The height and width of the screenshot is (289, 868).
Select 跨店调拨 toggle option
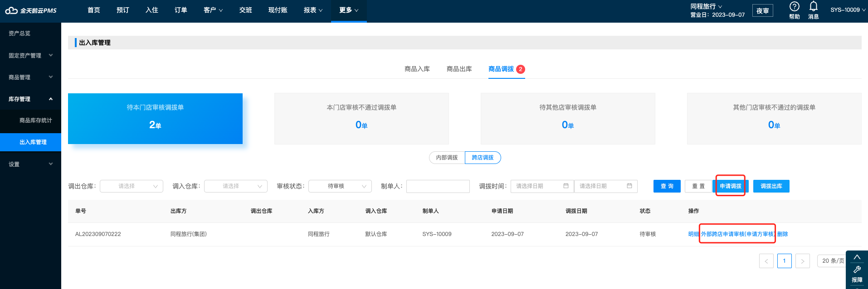pyautogui.click(x=483, y=158)
